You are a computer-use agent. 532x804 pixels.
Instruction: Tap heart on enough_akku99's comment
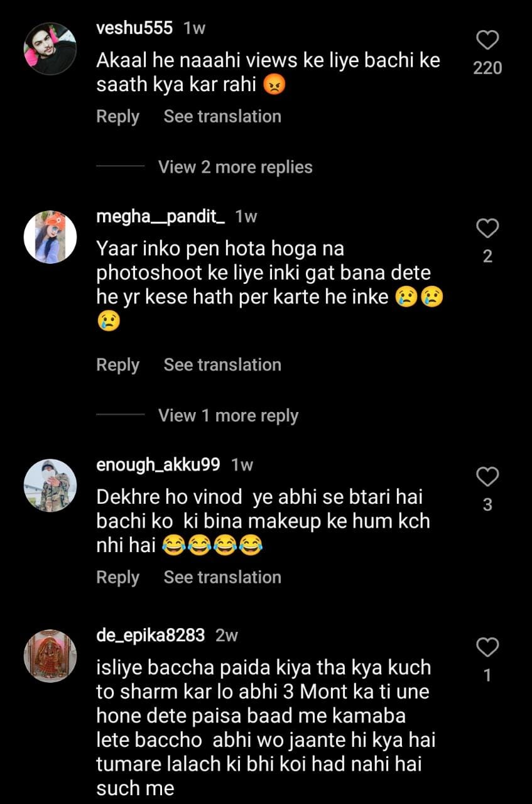click(487, 477)
